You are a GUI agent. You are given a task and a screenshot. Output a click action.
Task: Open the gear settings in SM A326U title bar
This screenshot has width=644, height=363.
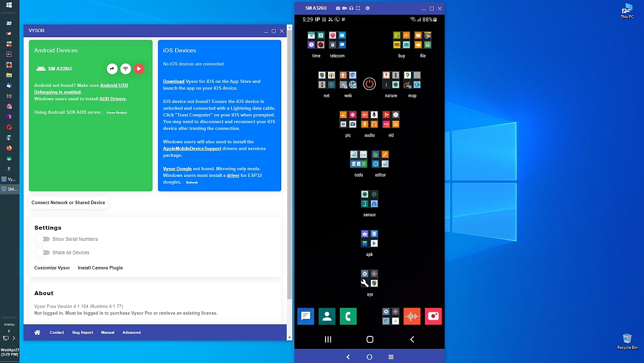(367, 8)
